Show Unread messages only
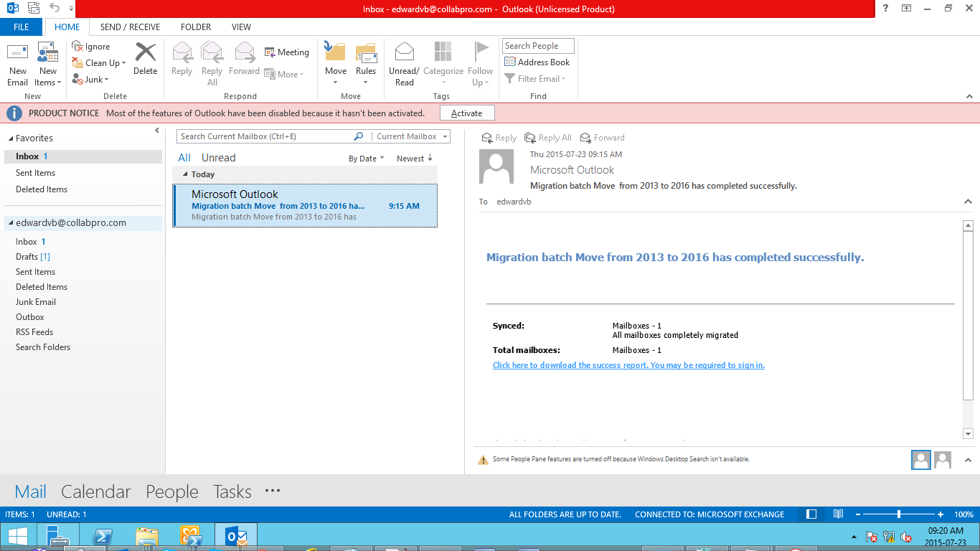The width and height of the screenshot is (980, 551). pyautogui.click(x=218, y=158)
